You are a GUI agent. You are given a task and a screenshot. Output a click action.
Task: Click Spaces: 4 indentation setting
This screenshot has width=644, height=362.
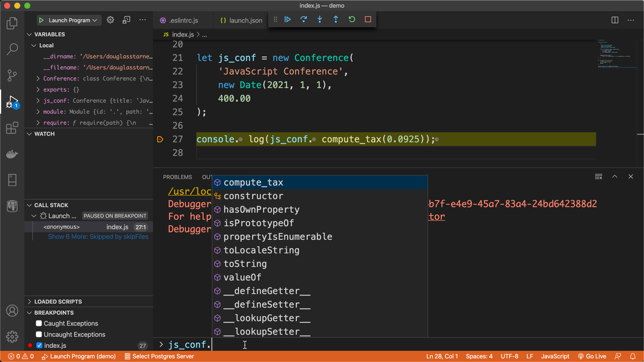coord(479,356)
